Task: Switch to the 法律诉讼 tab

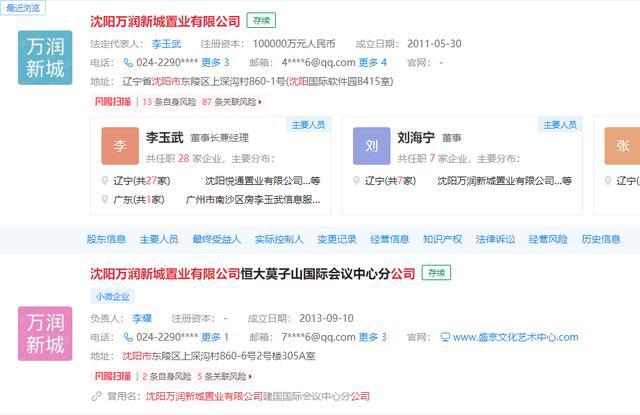Action: click(495, 239)
